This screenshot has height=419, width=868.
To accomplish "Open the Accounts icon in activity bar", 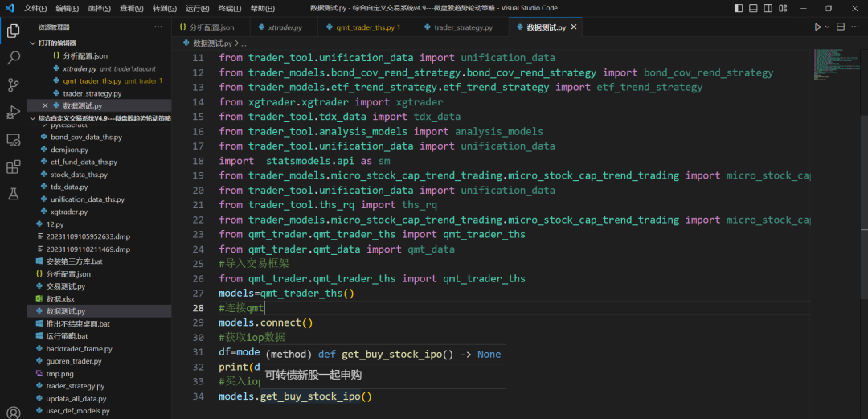I will coord(14,413).
